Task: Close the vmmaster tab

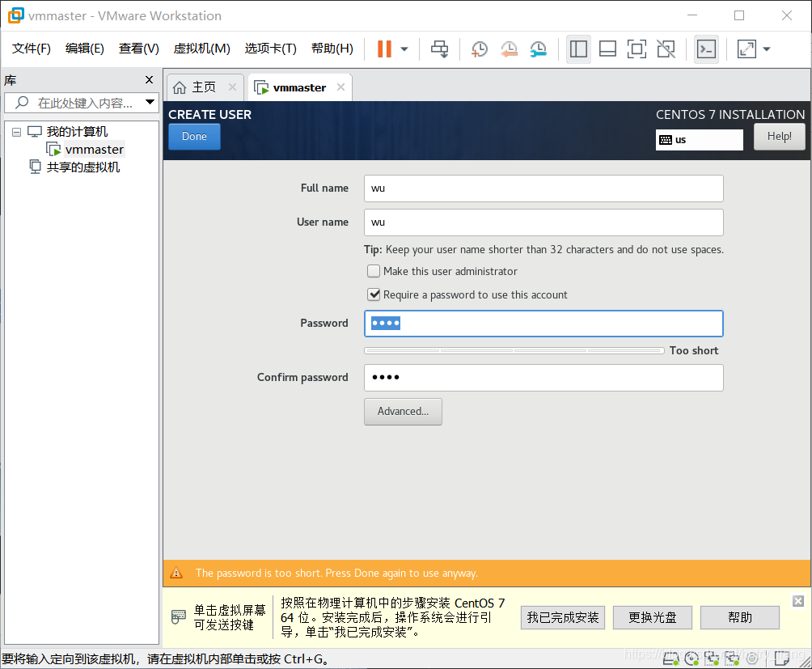Action: click(x=340, y=87)
